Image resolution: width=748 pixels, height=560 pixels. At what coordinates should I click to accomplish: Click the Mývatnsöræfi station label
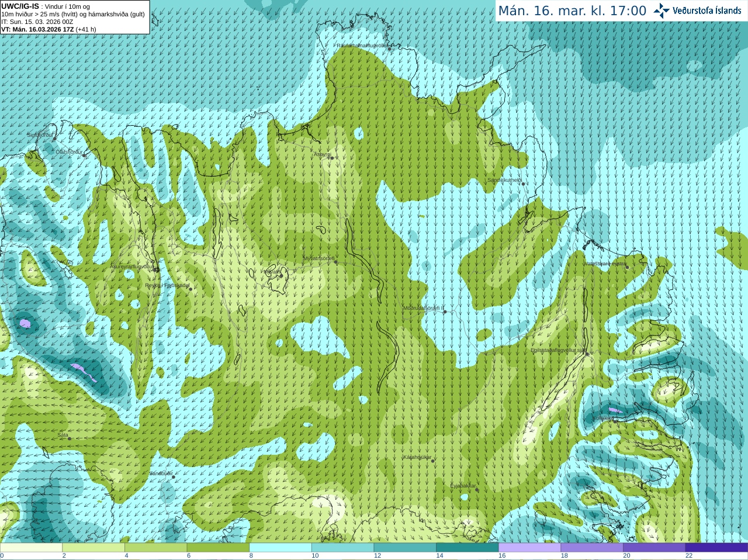point(318,258)
